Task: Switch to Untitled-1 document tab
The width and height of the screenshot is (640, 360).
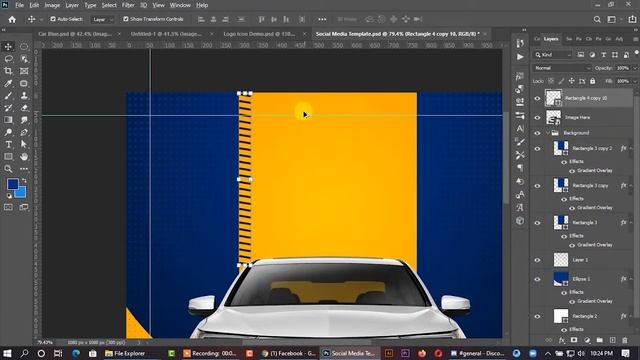Action: click(x=167, y=34)
